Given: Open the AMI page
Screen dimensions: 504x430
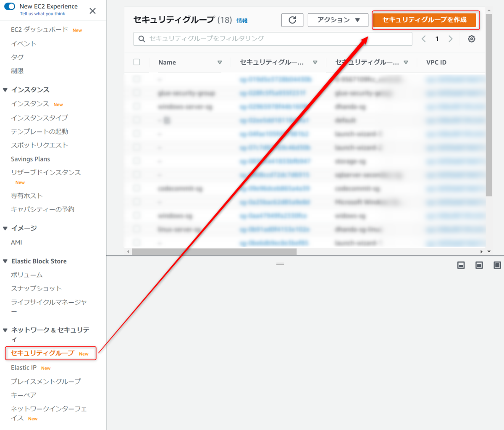Looking at the screenshot, I should (16, 242).
